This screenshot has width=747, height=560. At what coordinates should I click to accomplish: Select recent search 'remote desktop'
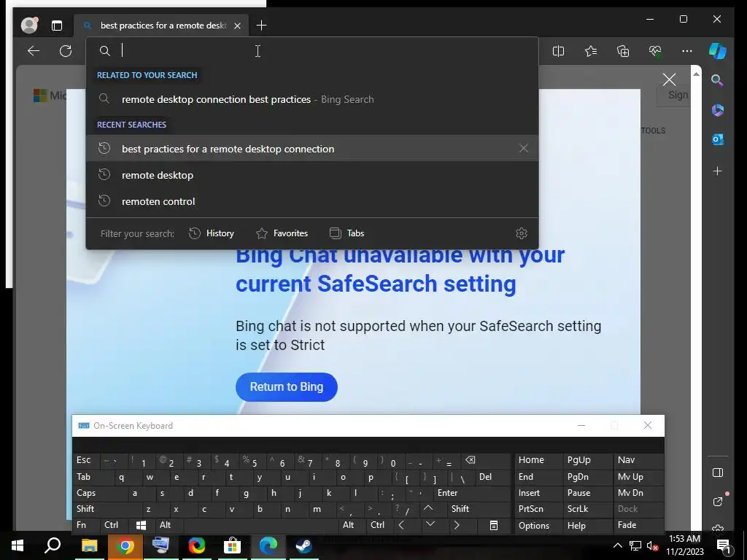pos(312,175)
